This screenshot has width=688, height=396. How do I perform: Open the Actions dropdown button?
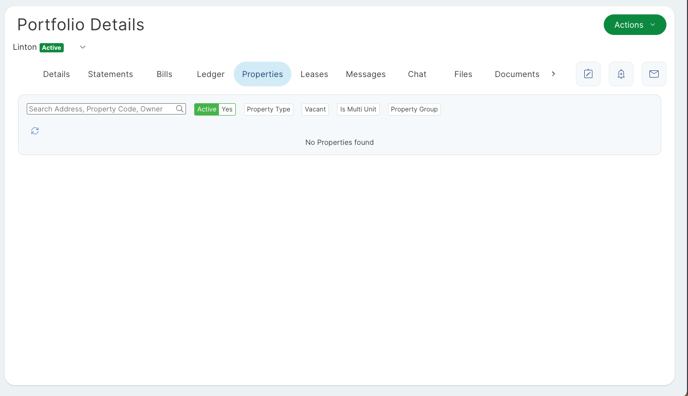pos(634,25)
